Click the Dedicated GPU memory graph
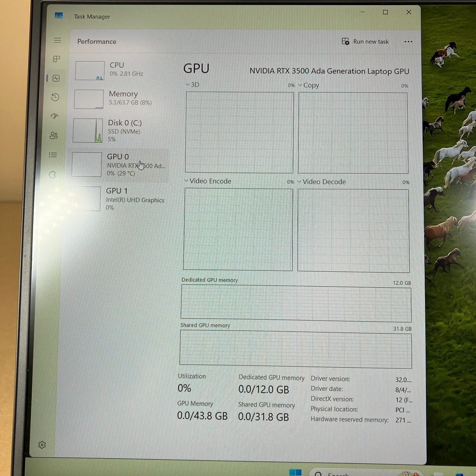The width and height of the screenshot is (476, 476). click(x=296, y=303)
